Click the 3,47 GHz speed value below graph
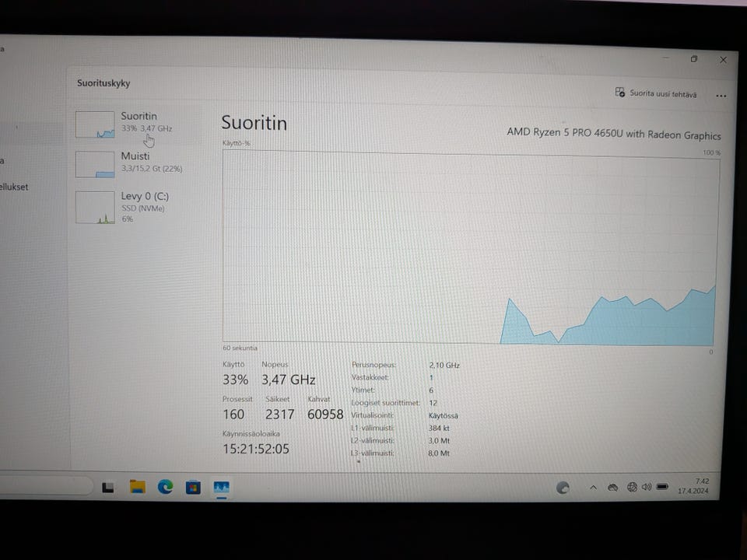Screen dimensions: 747x560 click(x=288, y=380)
